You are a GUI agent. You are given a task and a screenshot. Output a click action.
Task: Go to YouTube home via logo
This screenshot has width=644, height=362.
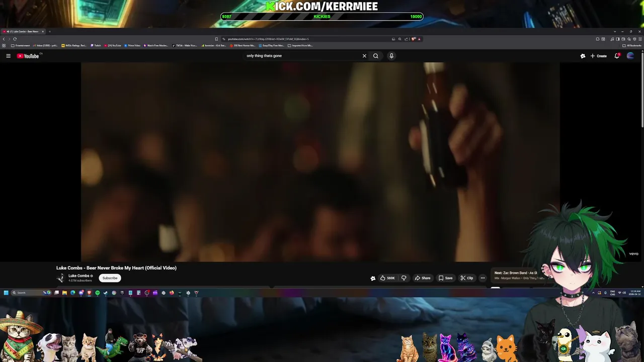(x=28, y=56)
